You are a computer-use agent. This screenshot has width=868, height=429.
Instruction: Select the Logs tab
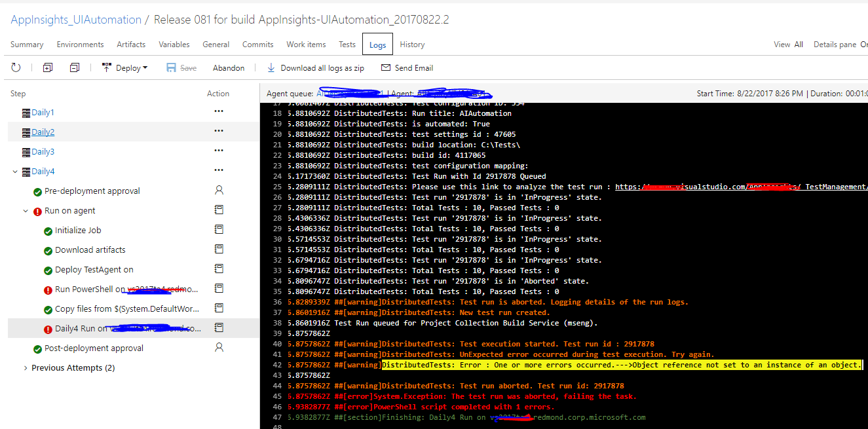(377, 45)
